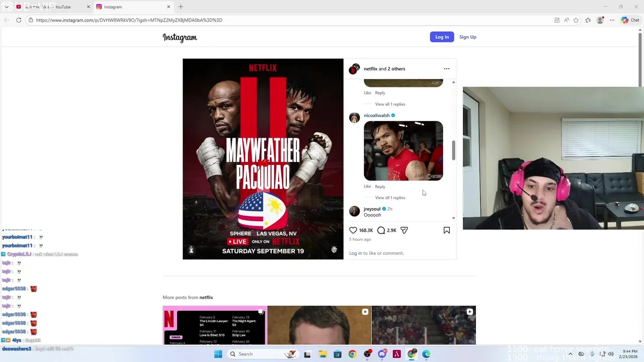The height and width of the screenshot is (362, 644).
Task: Click Pacquiao GIF in nicoaliwalsh comment
Action: click(403, 151)
